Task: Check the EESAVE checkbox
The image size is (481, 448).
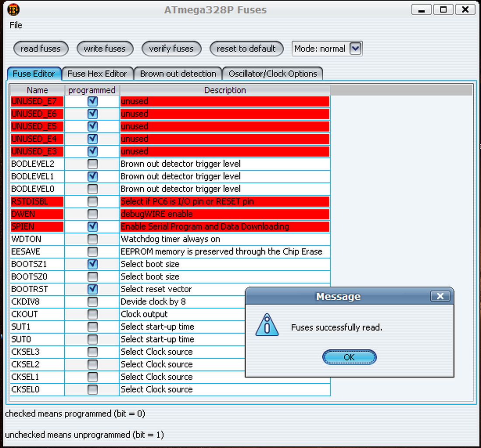Action: (92, 252)
